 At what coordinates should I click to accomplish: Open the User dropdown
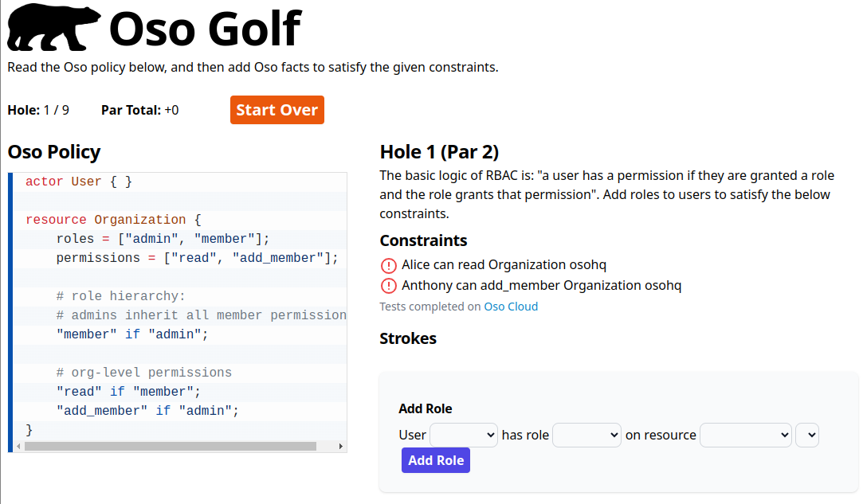[x=464, y=435]
